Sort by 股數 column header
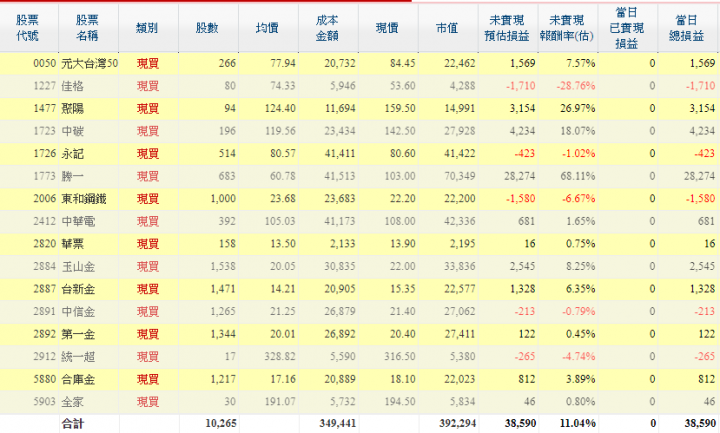This screenshot has height=433, width=720. [208, 28]
